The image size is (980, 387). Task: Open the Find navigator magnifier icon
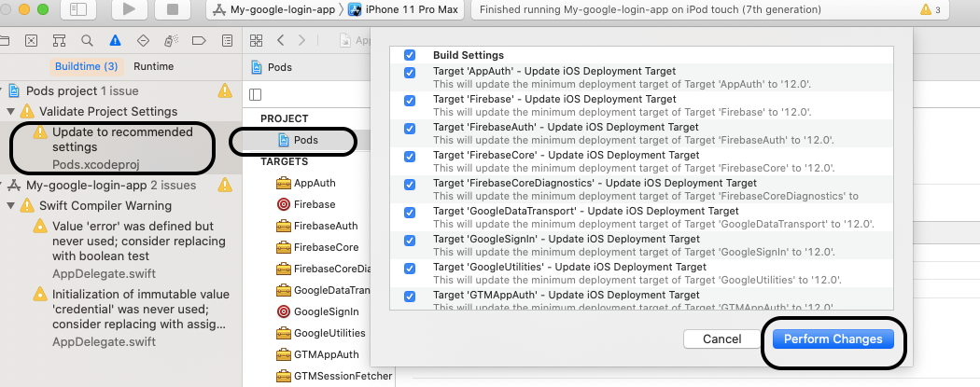click(x=87, y=41)
